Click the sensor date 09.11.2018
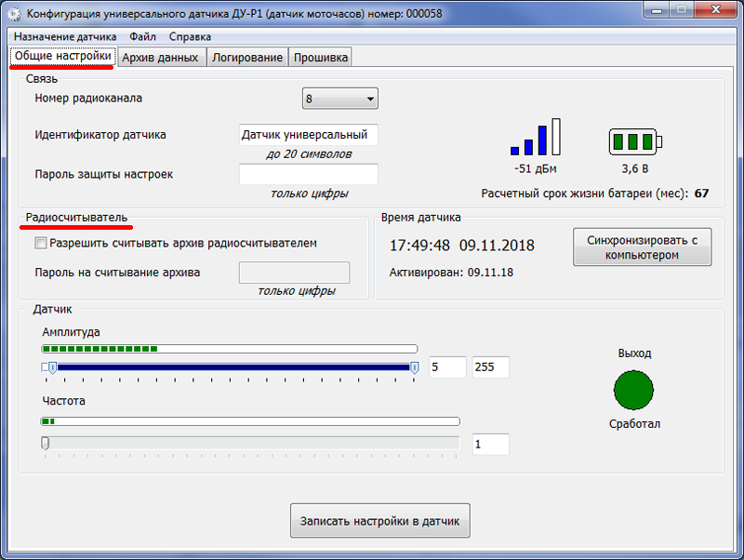 point(497,246)
